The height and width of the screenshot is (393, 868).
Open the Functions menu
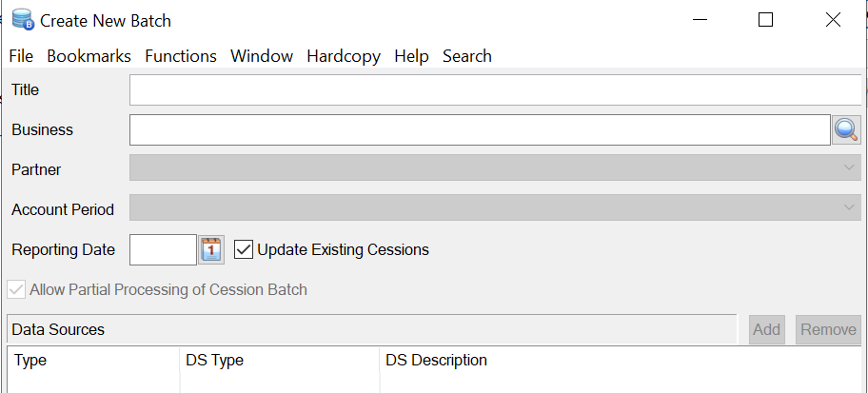pyautogui.click(x=181, y=56)
